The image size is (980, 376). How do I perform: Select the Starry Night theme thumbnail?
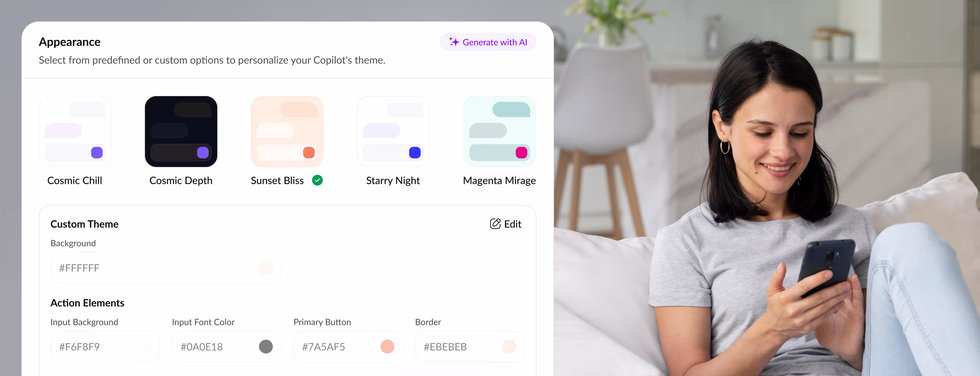pyautogui.click(x=393, y=131)
